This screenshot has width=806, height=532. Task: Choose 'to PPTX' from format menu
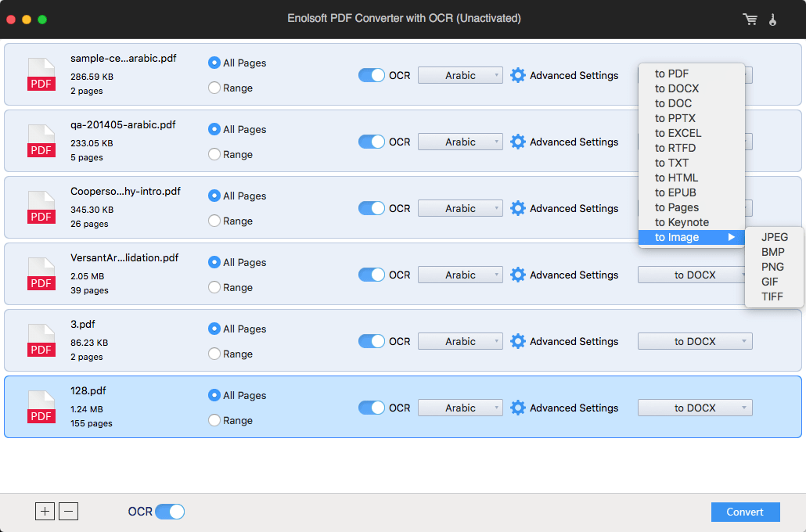click(692, 118)
